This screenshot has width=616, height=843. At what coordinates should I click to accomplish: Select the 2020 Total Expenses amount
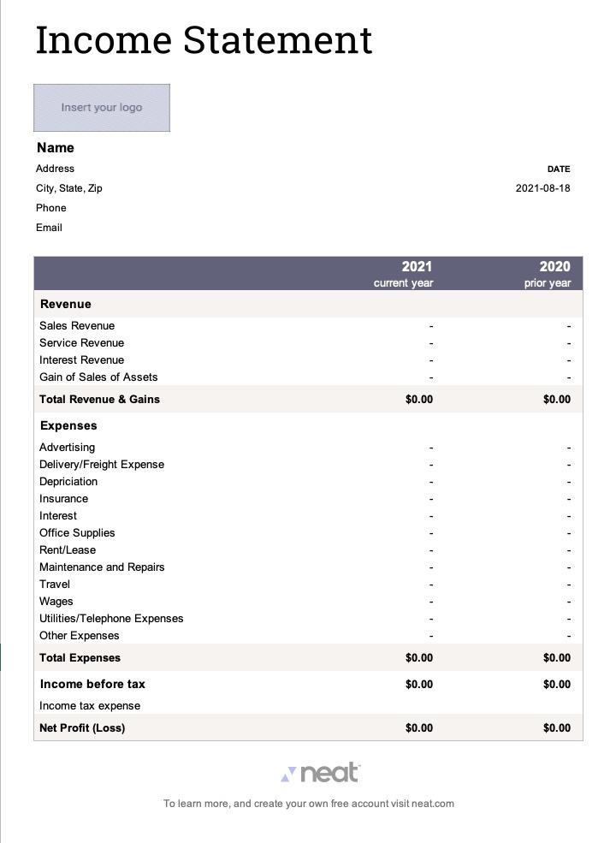click(556, 658)
